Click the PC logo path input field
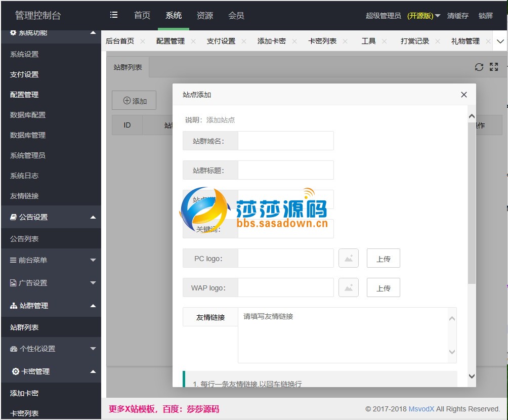The height and width of the screenshot is (420, 508). point(286,258)
